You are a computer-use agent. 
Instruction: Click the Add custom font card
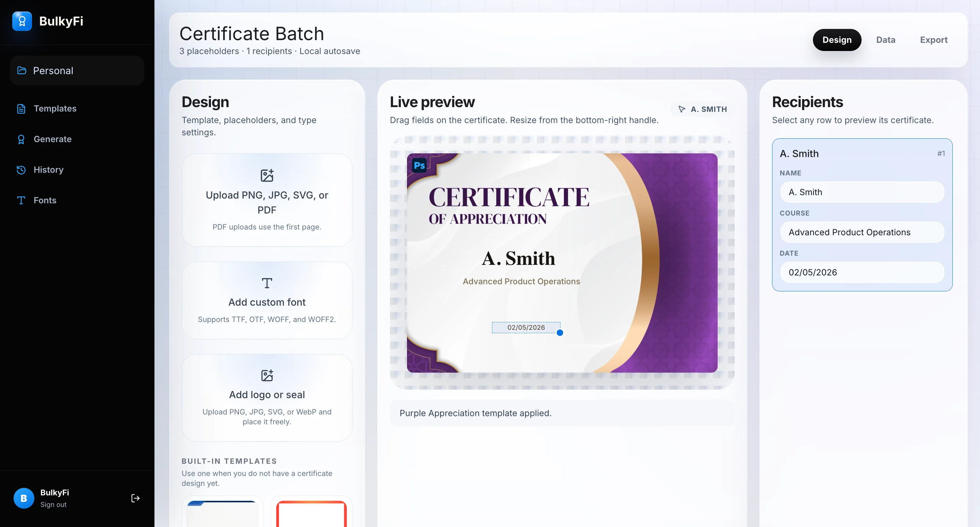[267, 300]
